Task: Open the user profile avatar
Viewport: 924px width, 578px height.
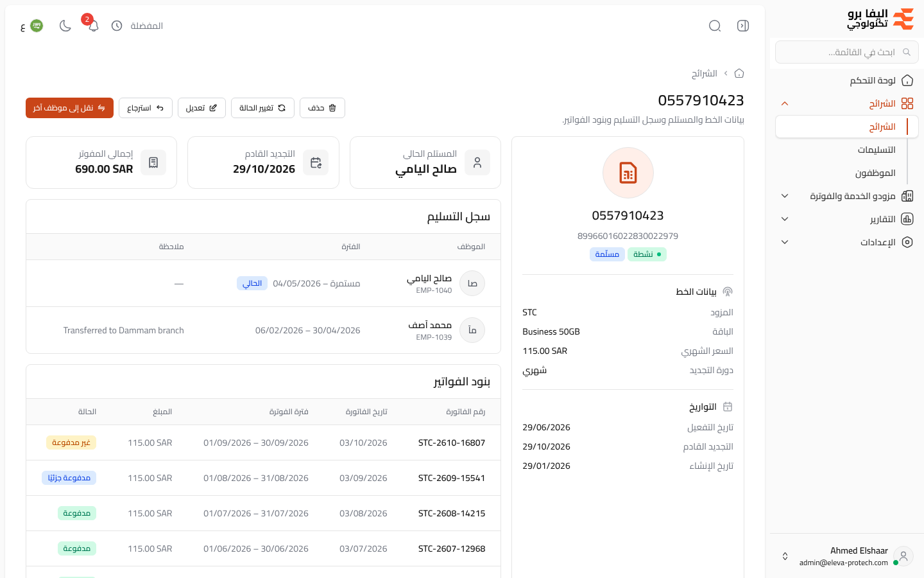Action: [903, 556]
